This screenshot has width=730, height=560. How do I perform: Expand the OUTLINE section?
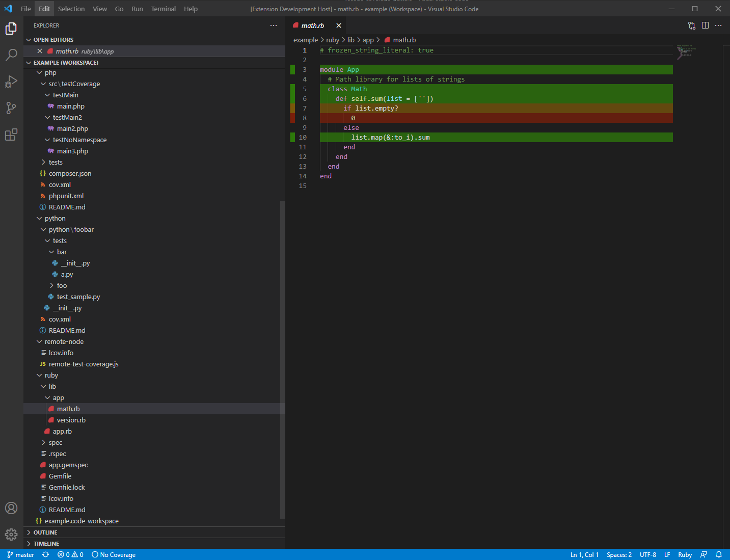tap(46, 532)
